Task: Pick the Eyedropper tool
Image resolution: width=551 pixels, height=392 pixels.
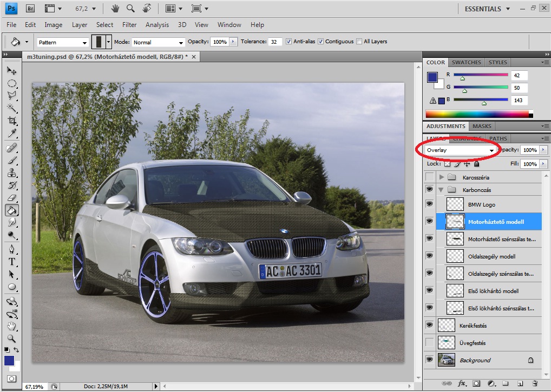Action: click(11, 134)
